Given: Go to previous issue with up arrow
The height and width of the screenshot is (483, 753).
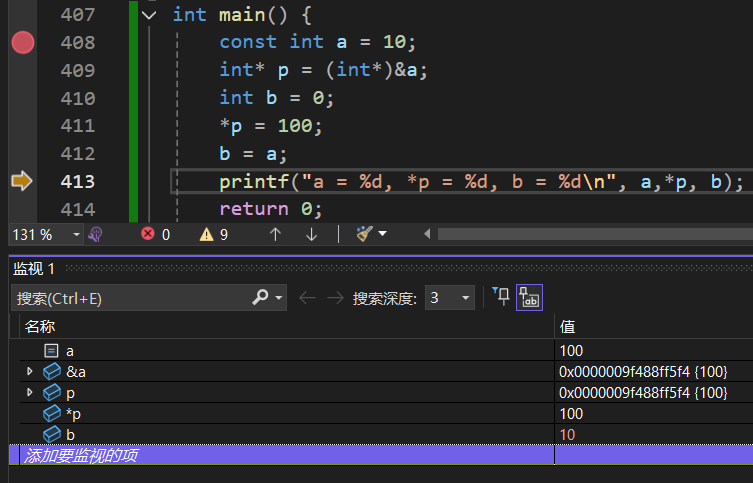Looking at the screenshot, I should point(276,234).
